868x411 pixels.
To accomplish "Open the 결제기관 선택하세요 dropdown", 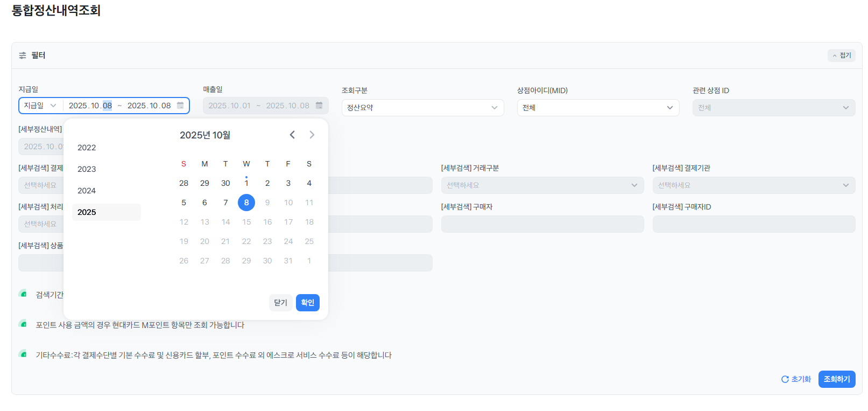I will pyautogui.click(x=754, y=185).
